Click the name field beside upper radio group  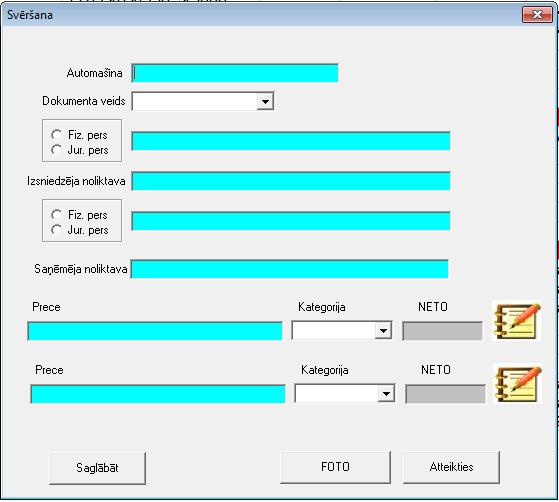tap(291, 141)
